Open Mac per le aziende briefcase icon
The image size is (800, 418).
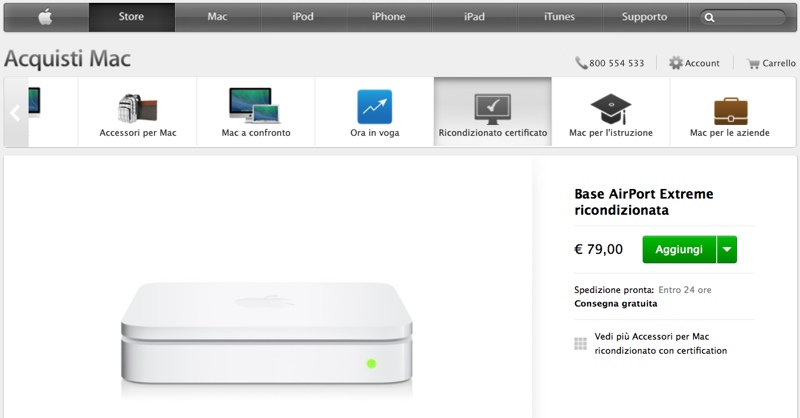730,111
